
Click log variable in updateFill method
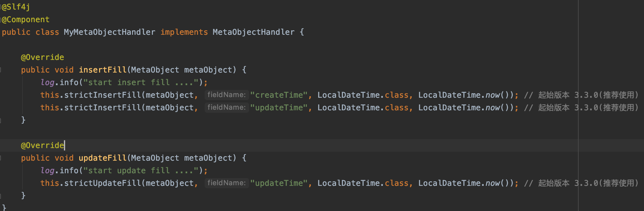coord(47,171)
